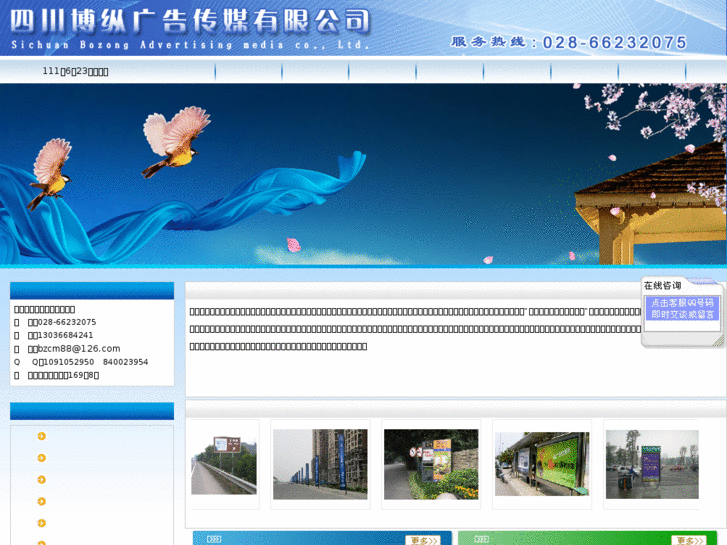The height and width of the screenshot is (545, 727).
Task: Open the bus shelter green advertisement thumbnail
Action: click(x=542, y=464)
